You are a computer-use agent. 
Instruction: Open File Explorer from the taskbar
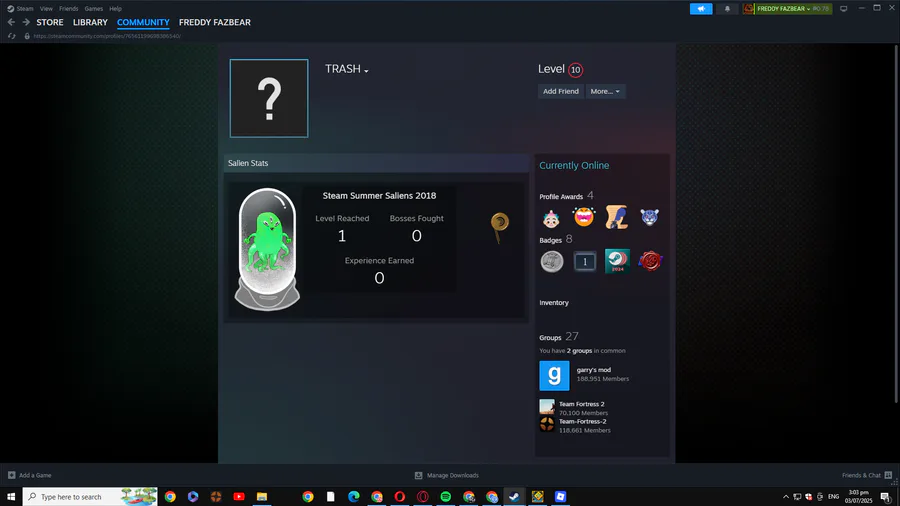(x=262, y=496)
